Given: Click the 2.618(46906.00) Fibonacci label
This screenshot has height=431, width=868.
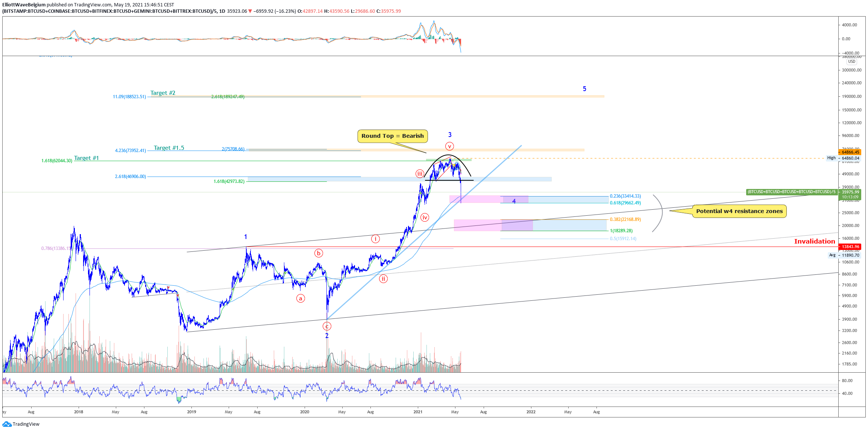Looking at the screenshot, I should pyautogui.click(x=131, y=177).
